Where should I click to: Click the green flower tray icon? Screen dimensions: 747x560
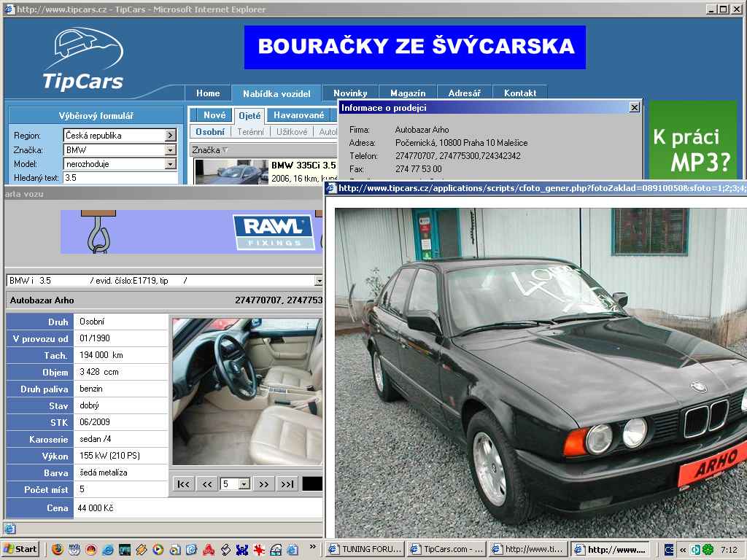coord(708,550)
